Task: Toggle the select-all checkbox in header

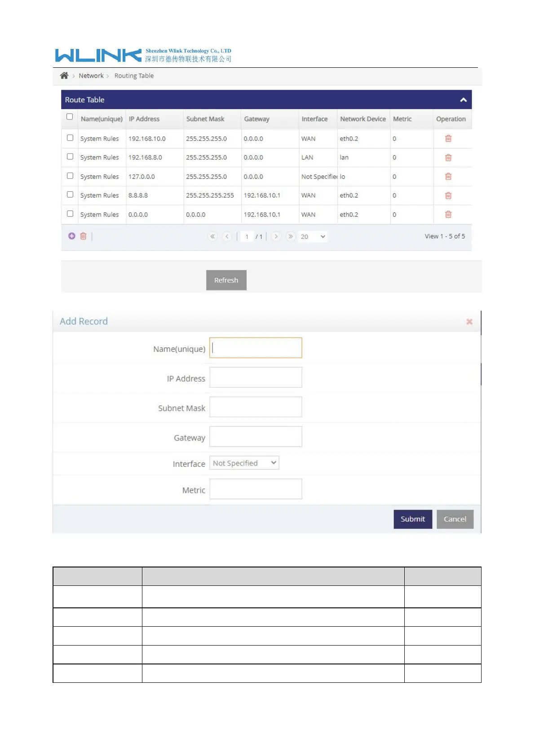Action: point(70,117)
